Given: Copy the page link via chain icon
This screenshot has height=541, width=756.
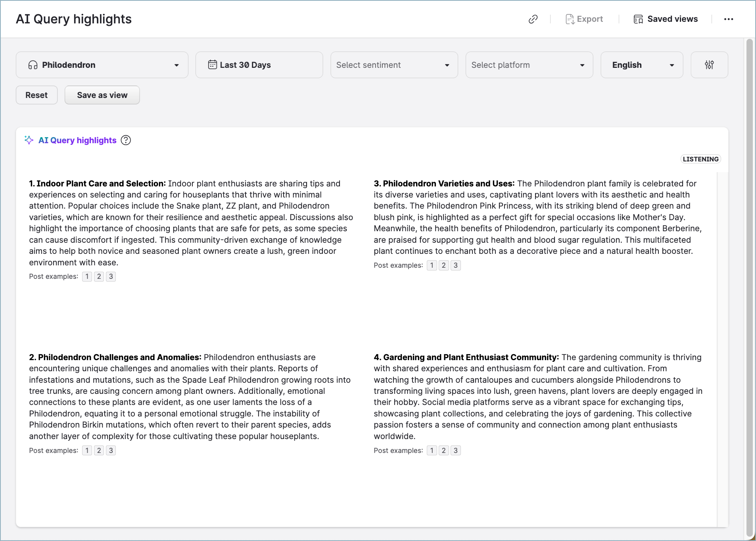Looking at the screenshot, I should [533, 19].
